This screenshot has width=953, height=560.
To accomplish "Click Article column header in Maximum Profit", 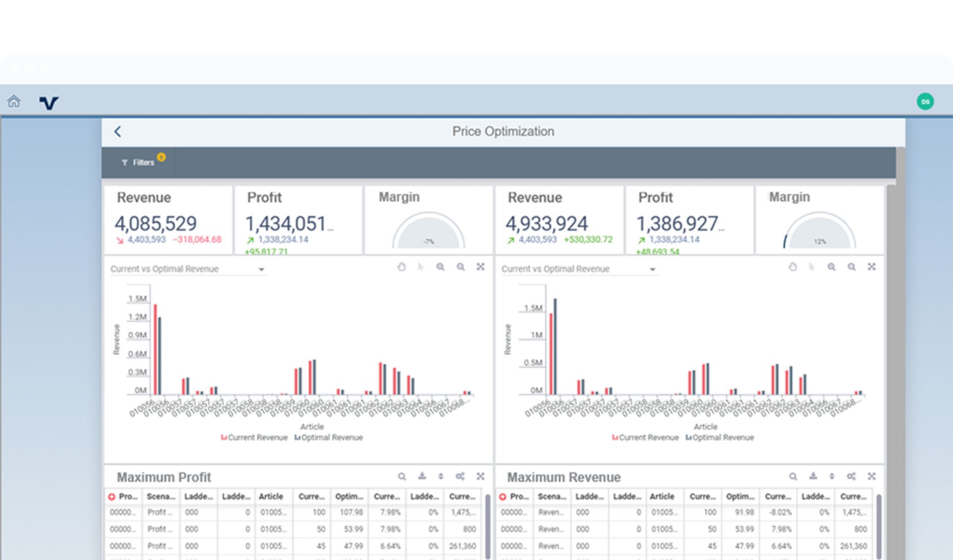I will (271, 496).
